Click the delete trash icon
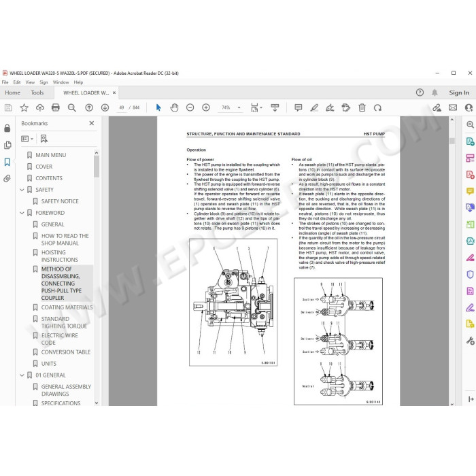The width and height of the screenshot is (476, 476). point(362,107)
